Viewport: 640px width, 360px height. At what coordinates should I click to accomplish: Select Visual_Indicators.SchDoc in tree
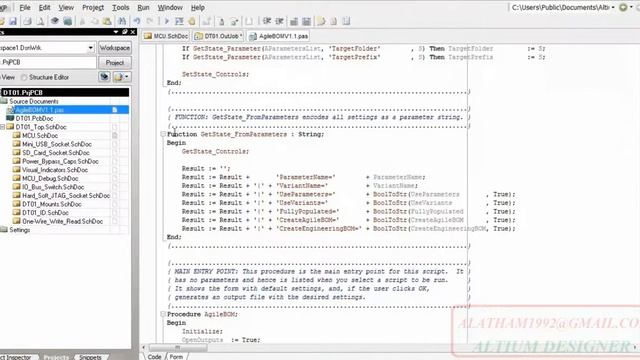(55, 170)
